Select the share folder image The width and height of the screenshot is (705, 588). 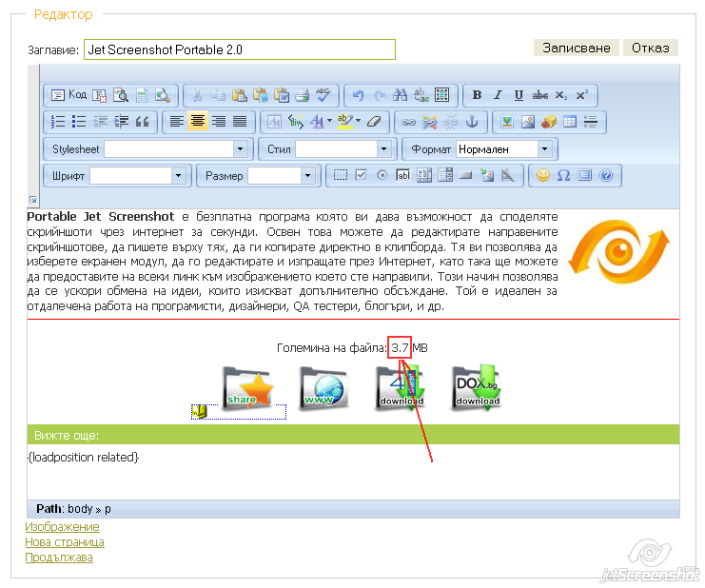247,387
